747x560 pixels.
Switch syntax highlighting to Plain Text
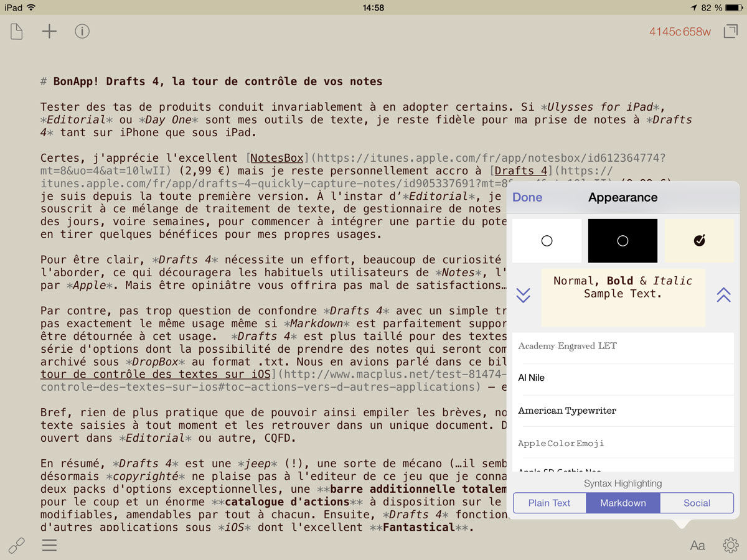550,503
